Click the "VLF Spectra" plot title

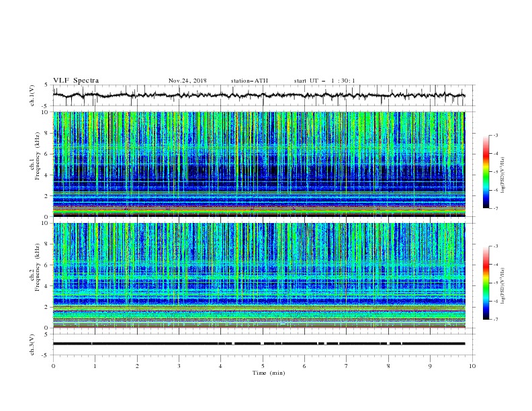76,81
